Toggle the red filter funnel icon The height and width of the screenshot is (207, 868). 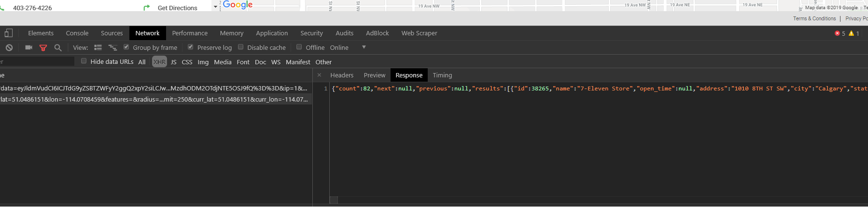pos(43,47)
